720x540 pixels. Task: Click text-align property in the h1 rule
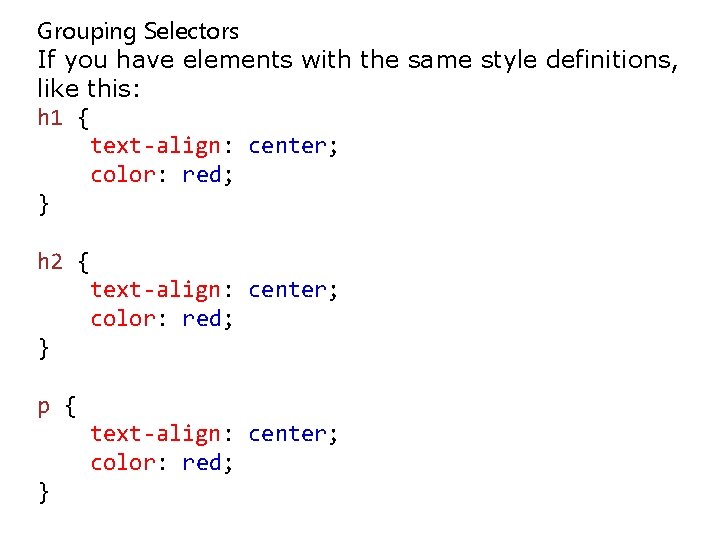point(155,147)
